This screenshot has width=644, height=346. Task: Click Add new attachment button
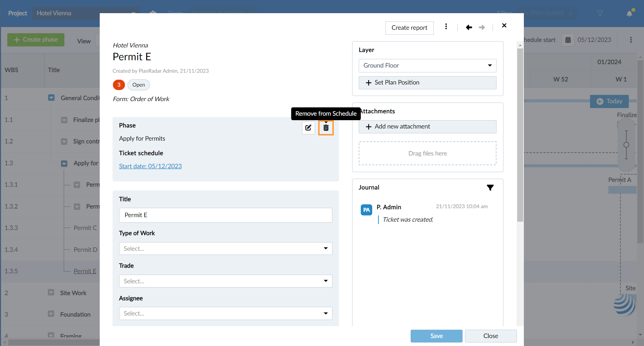coord(427,127)
